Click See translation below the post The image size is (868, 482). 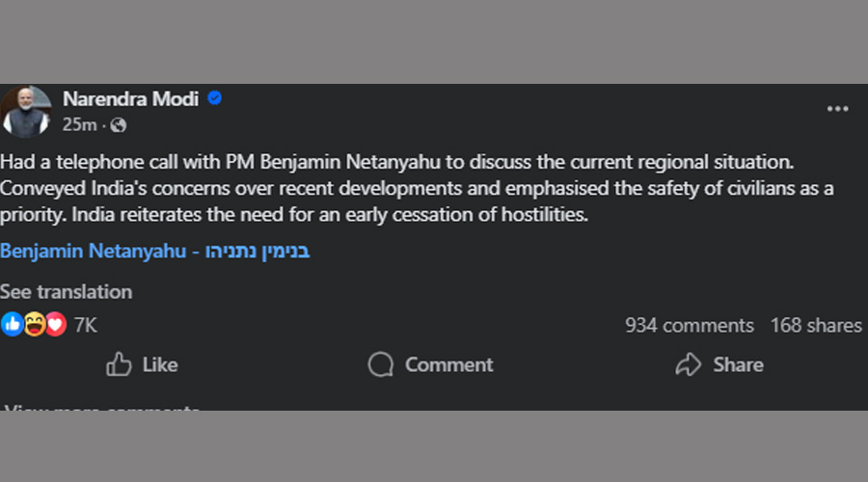tap(66, 291)
